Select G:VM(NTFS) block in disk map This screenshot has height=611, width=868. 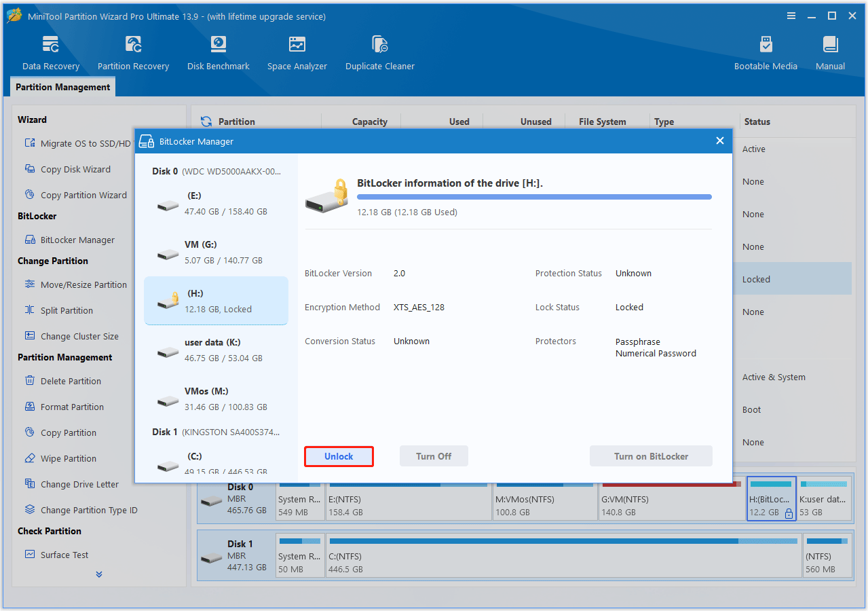[671, 498]
